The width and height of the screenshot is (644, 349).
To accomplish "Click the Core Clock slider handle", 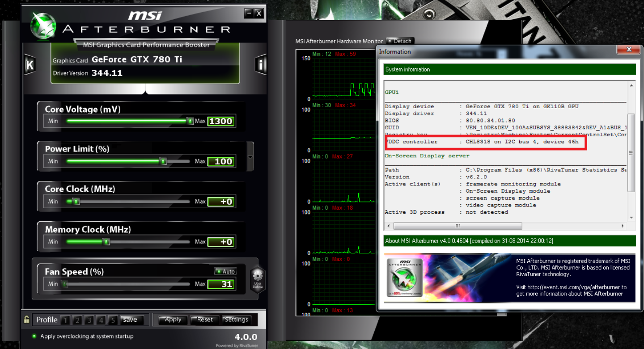I will click(x=76, y=202).
